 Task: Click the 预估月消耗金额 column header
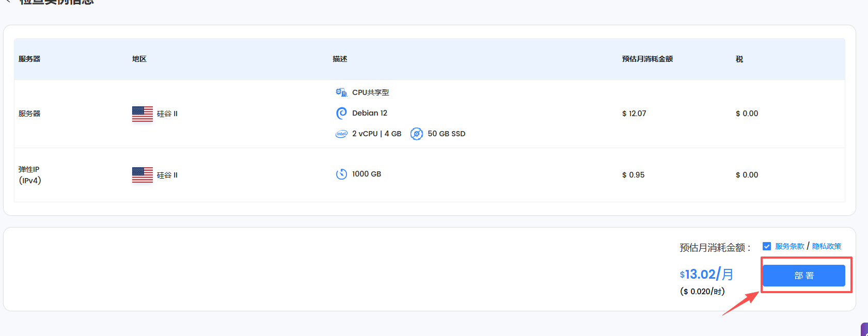[x=647, y=59]
